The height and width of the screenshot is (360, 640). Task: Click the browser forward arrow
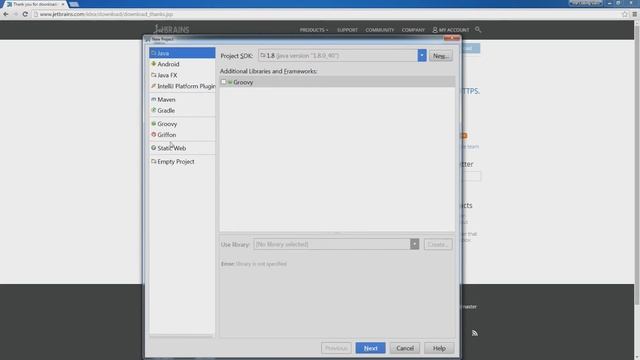pos(15,14)
